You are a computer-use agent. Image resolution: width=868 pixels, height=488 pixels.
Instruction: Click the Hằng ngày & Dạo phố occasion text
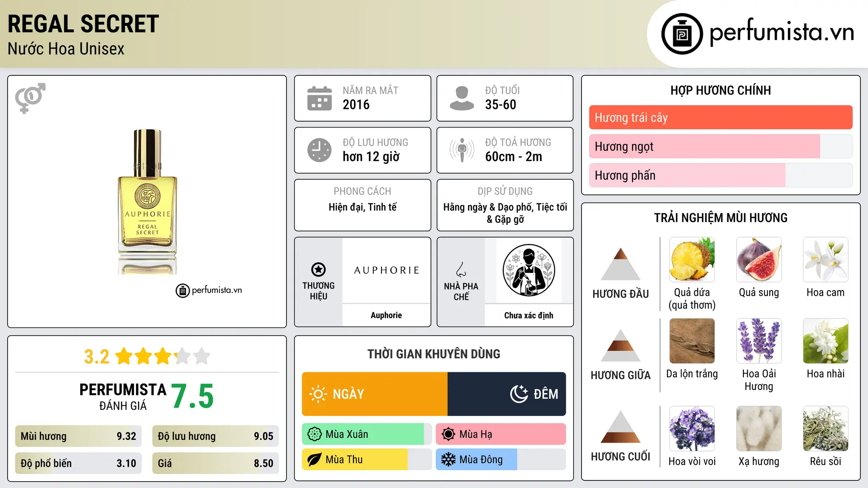[505, 213]
